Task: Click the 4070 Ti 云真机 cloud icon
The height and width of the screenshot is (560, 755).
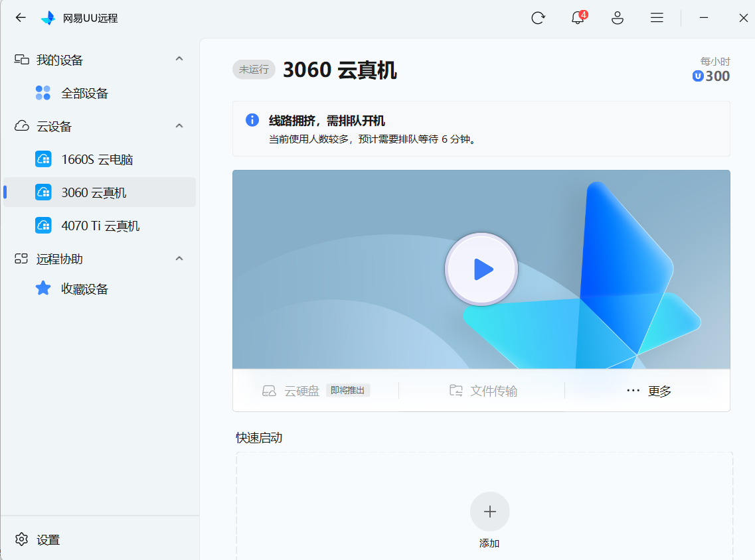Action: (43, 226)
